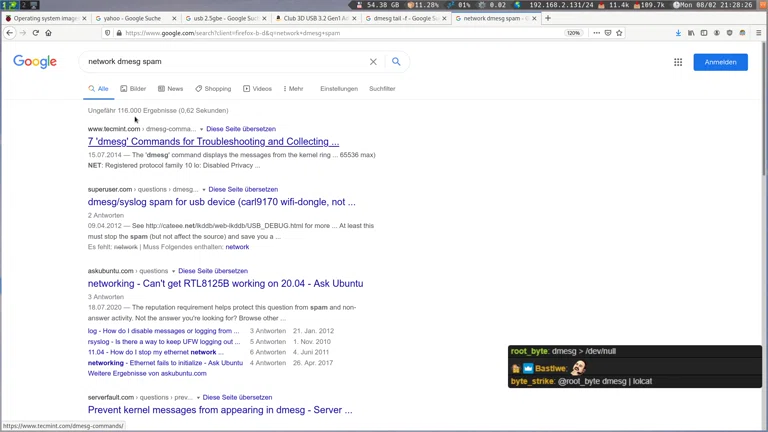Click the Firefox reload page button
The height and width of the screenshot is (432, 768).
pos(36,33)
